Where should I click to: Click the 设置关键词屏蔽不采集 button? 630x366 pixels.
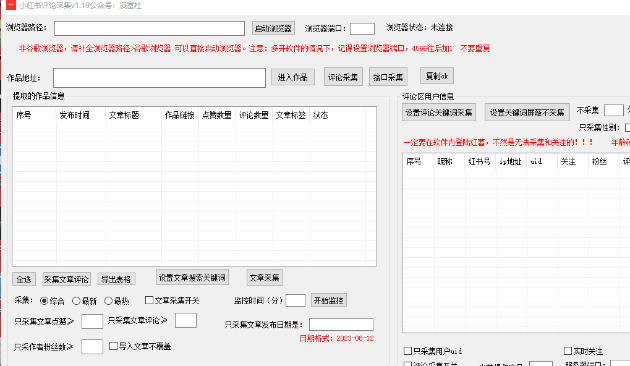point(527,112)
